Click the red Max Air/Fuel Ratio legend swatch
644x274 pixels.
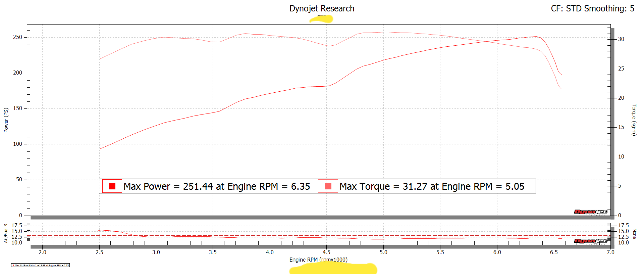point(13,265)
